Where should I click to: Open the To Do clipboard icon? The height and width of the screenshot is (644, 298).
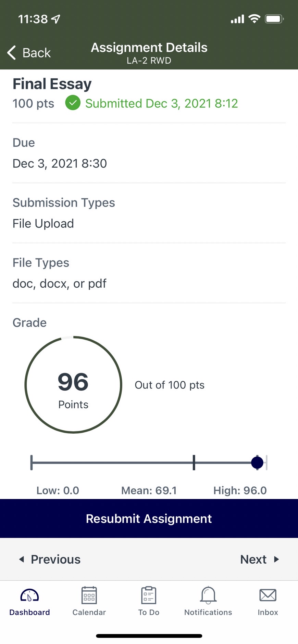click(x=149, y=595)
